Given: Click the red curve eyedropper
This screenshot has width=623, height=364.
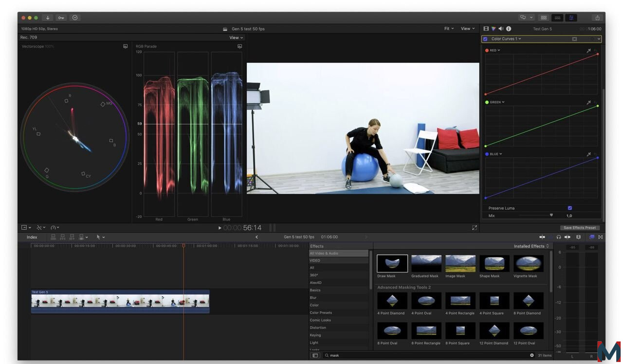Looking at the screenshot, I should click(x=588, y=50).
